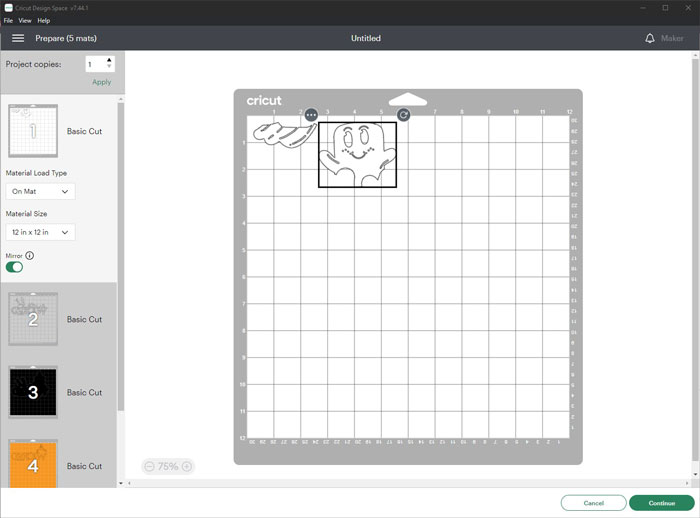This screenshot has height=518, width=700.
Task: Open the notifications bell
Action: [x=650, y=38]
